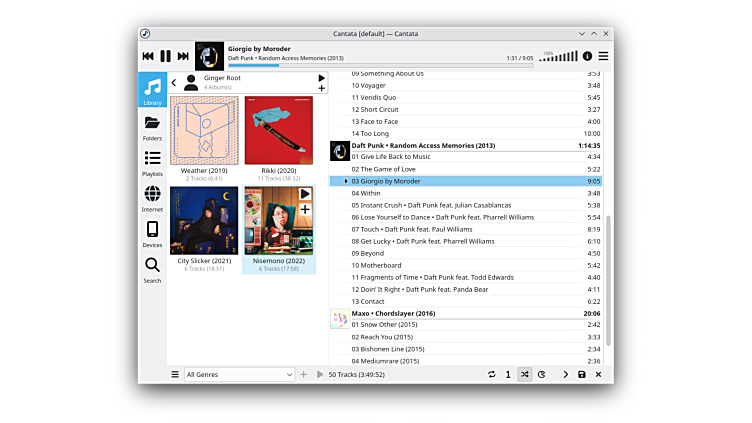
Task: Toggle single track mode
Action: coord(508,374)
